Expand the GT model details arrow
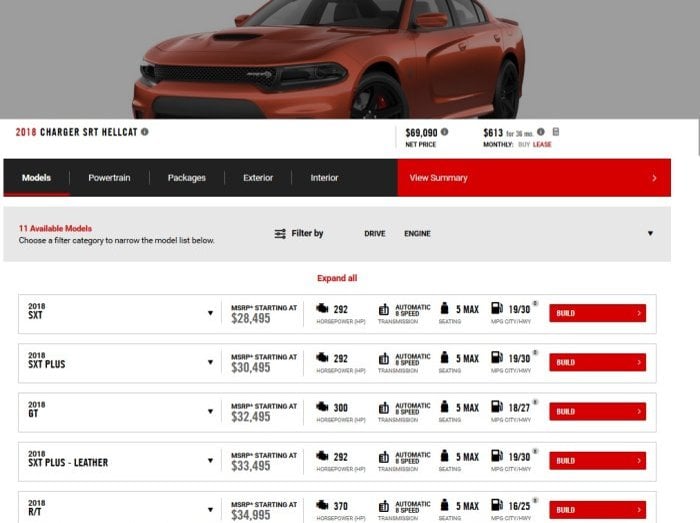The width and height of the screenshot is (700, 523). point(210,412)
